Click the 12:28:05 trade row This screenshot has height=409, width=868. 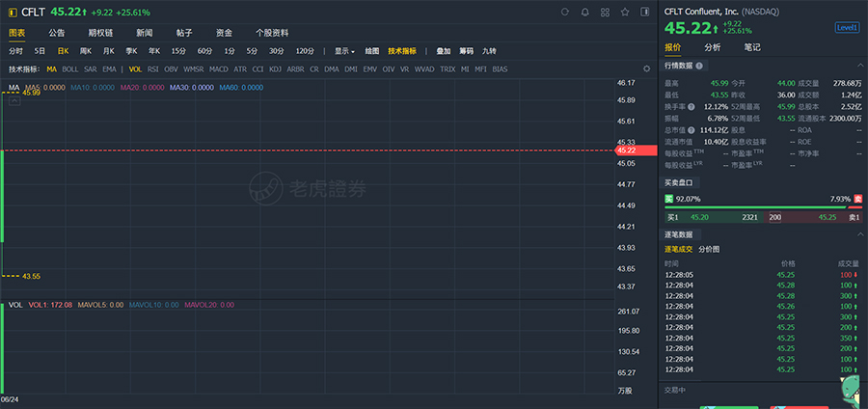point(763,275)
